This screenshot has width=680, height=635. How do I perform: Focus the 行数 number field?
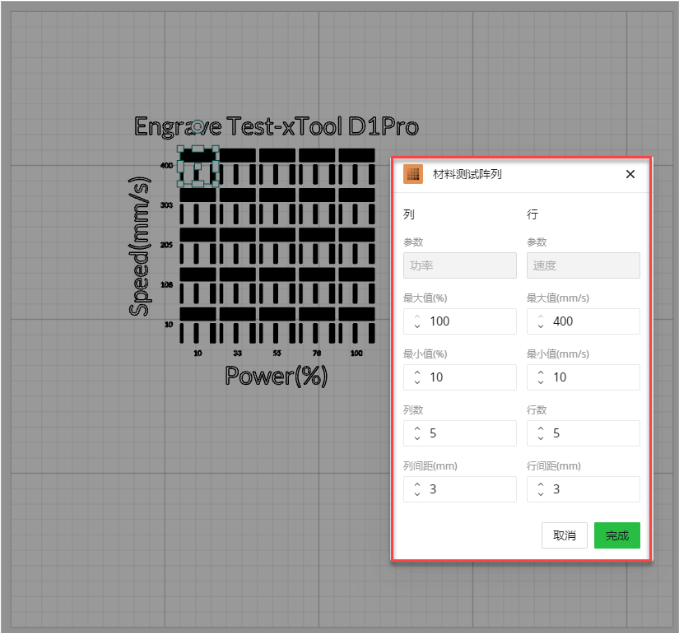pos(592,433)
